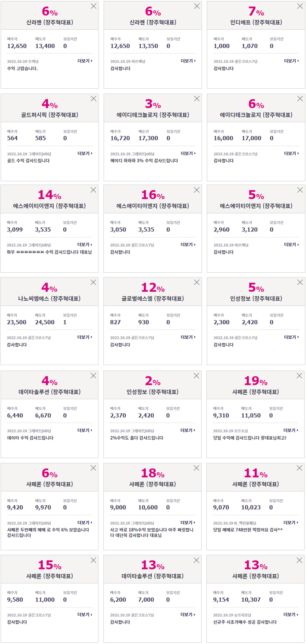Open 더보기 on the 샤페론 18% card

tap(188, 523)
